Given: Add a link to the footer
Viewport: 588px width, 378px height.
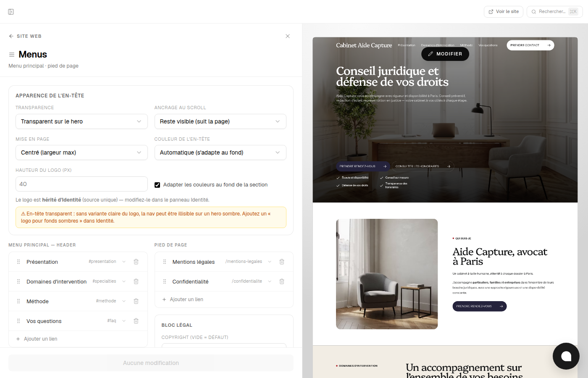Looking at the screenshot, I should point(183,299).
